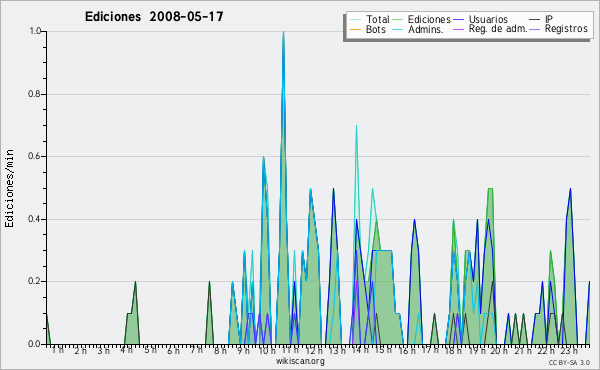Screen dimensions: 600x370
Task: Click the 'Bots' legend label
Action: click(376, 29)
